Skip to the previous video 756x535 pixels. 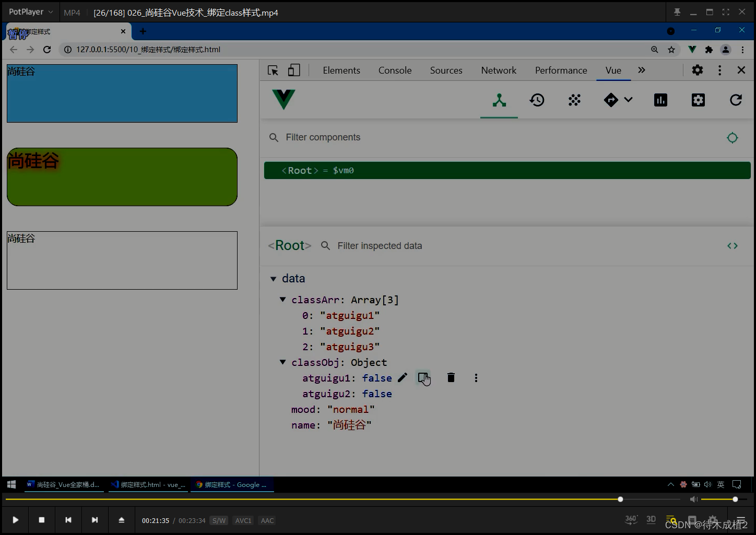point(68,520)
